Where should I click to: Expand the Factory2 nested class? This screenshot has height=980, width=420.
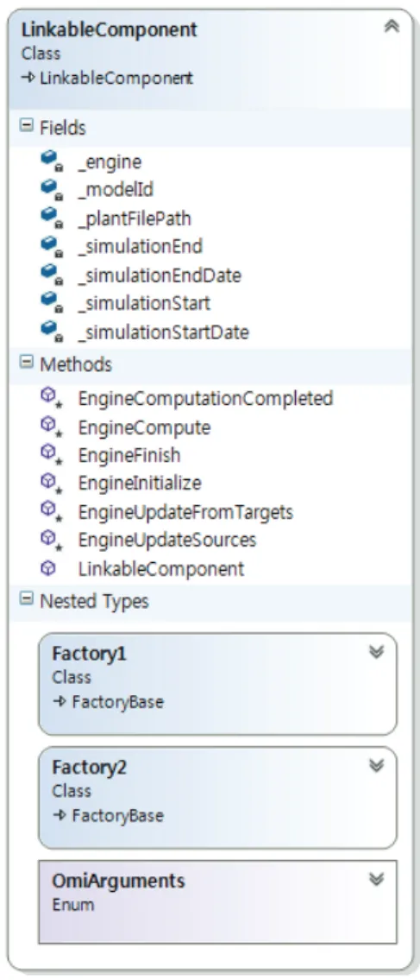click(x=376, y=766)
